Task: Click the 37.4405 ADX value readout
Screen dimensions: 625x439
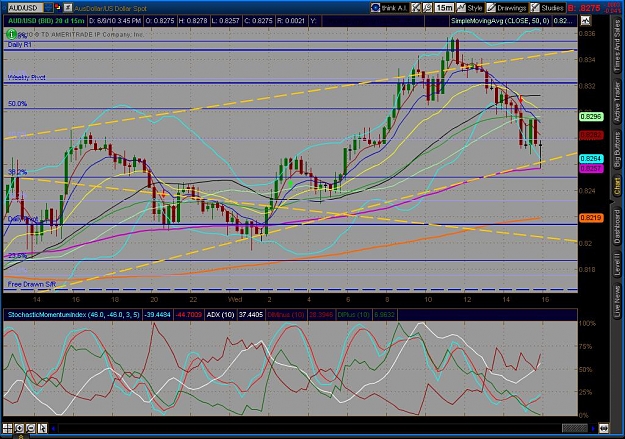Action: coord(251,315)
